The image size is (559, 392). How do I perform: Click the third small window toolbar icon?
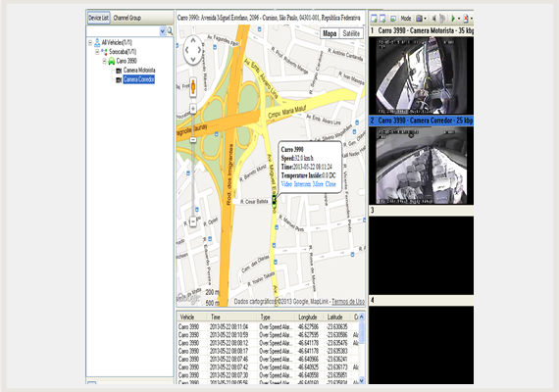tap(393, 19)
